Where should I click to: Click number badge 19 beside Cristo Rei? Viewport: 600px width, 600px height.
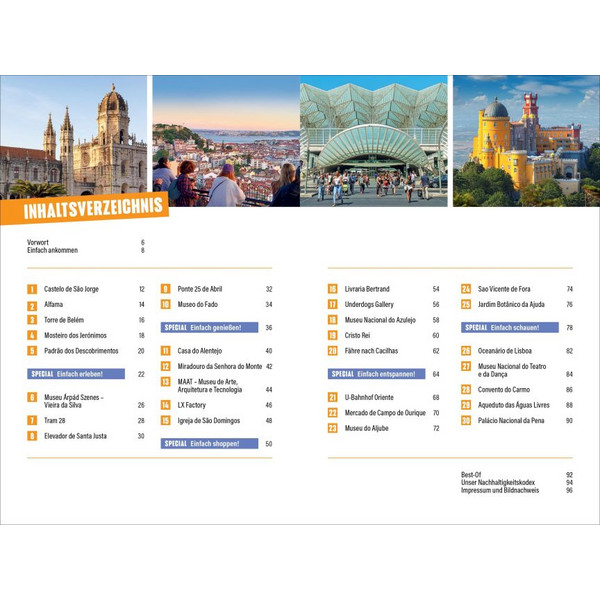(333, 335)
